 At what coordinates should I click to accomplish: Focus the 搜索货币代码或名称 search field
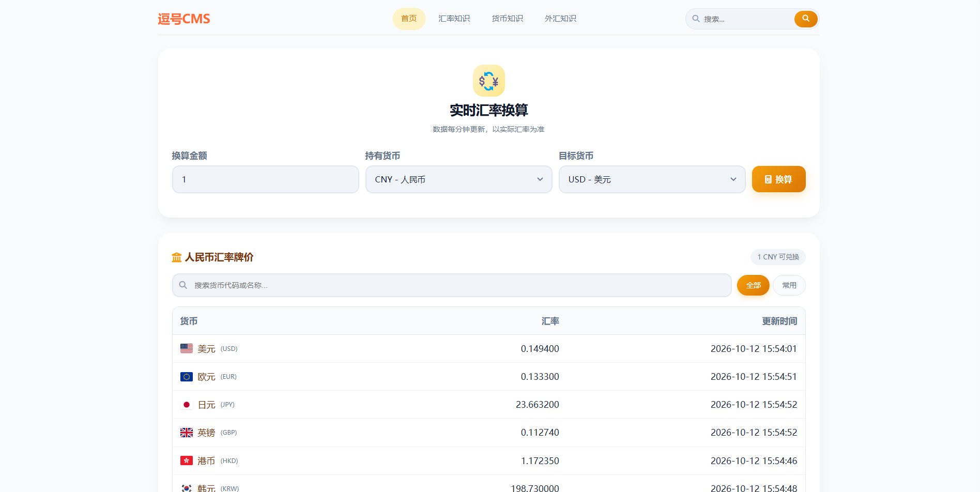point(452,285)
